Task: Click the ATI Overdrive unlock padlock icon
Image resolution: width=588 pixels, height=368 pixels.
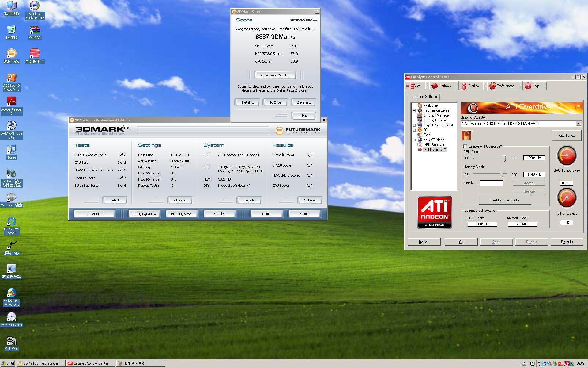Action: pos(466,135)
